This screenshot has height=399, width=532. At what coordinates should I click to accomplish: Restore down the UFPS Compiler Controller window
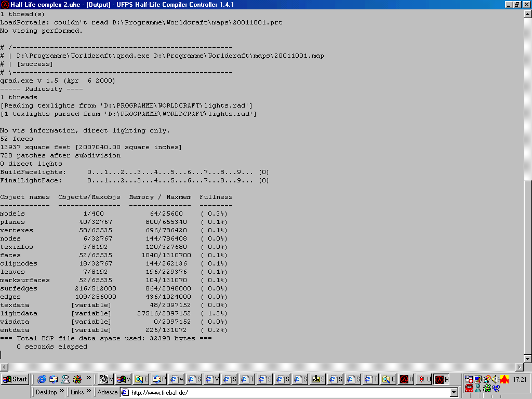pos(517,4)
